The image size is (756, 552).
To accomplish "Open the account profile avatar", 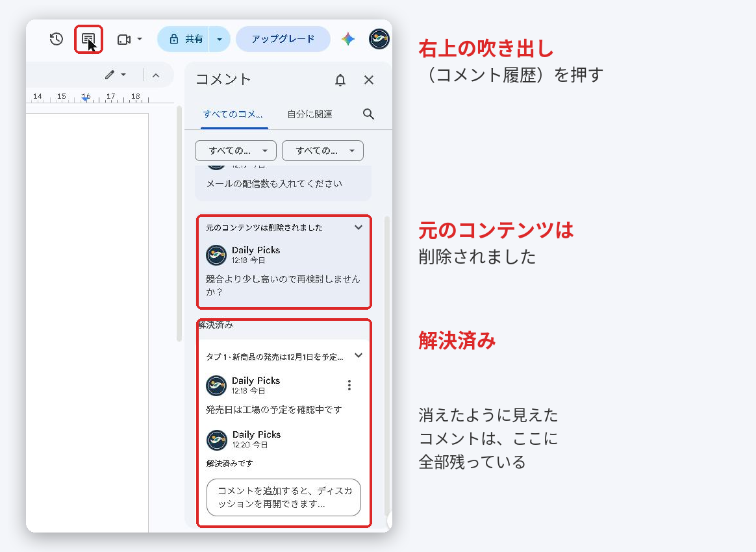I will [x=379, y=39].
